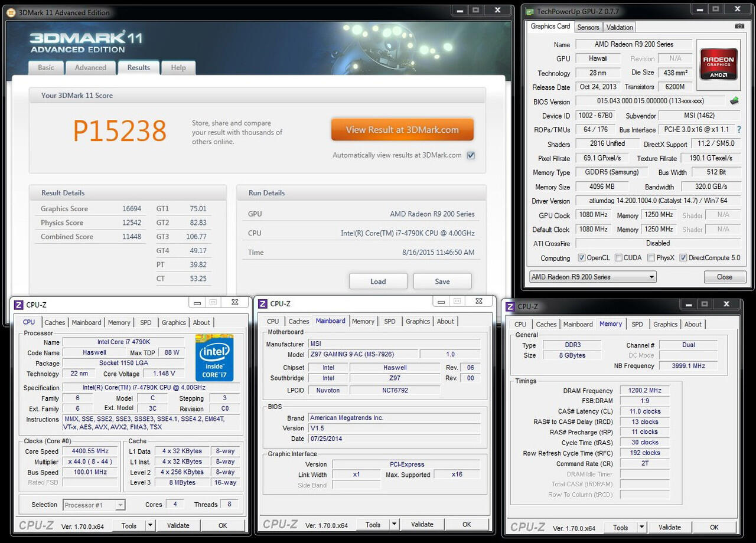Open Tools dropdown arrow in Memory window
The width and height of the screenshot is (756, 543).
(x=641, y=527)
